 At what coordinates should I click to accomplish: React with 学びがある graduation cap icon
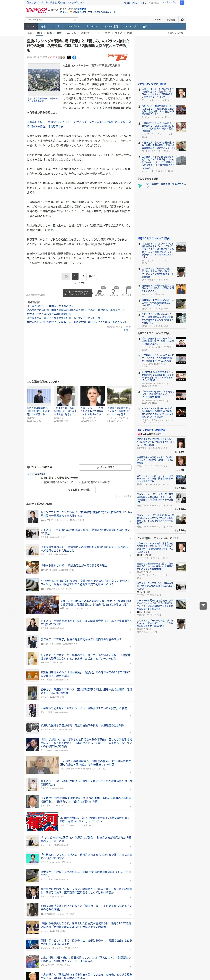point(100,292)
